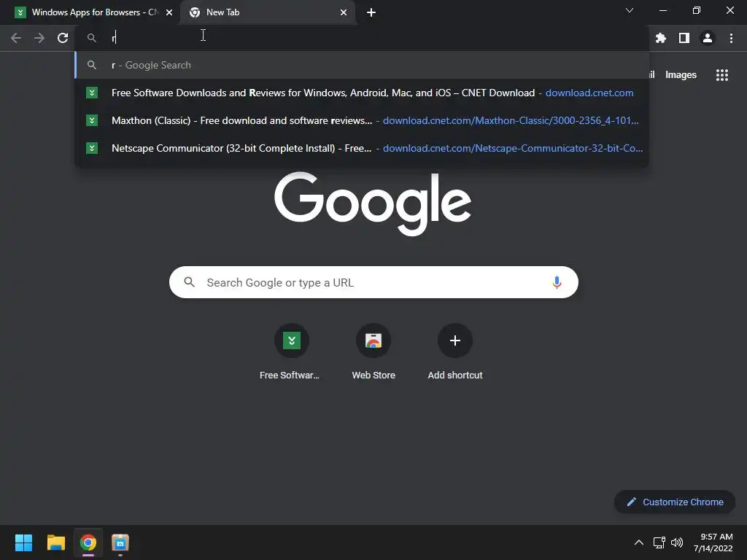Screen dimensions: 747x560
Task: Select the CNET Download homepage suggestion
Action: click(x=362, y=93)
